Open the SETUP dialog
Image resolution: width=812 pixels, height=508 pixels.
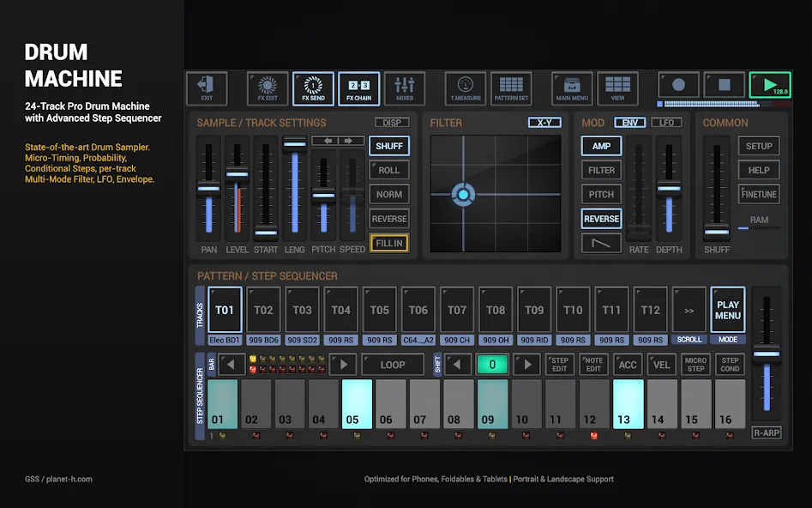pos(759,146)
